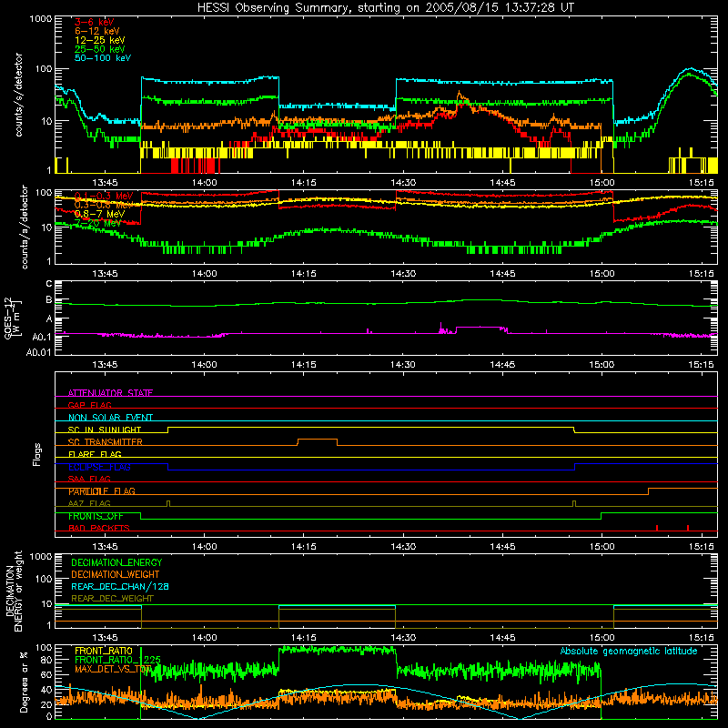Screen dimensions: 728x728
Task: Click the REAR_DEC_CHAN/128 legend label
Action: point(120,586)
